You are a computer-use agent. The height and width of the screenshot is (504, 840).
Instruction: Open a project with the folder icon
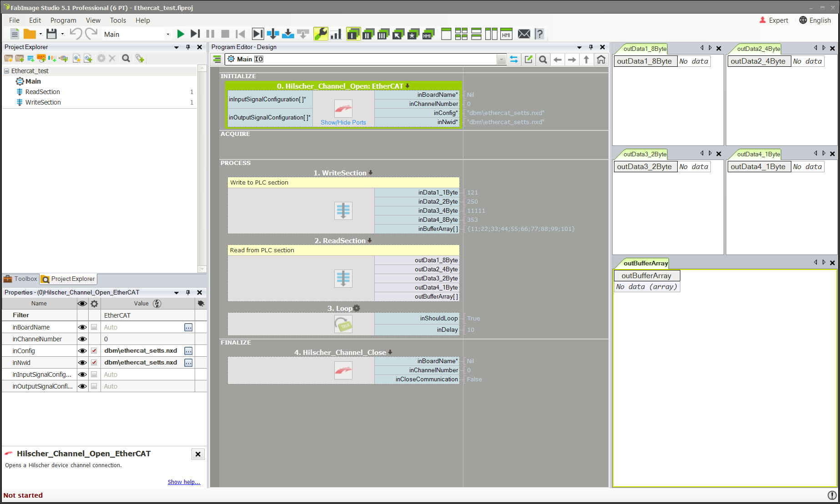30,34
